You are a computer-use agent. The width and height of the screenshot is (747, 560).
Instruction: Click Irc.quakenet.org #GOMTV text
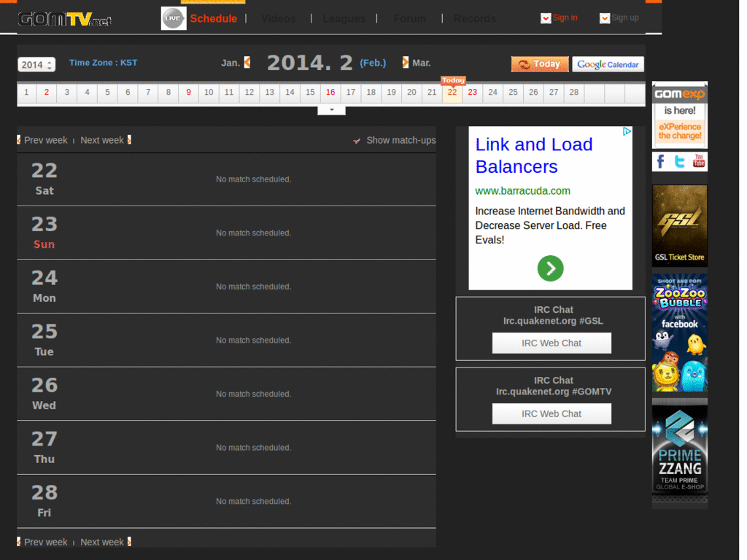pyautogui.click(x=554, y=392)
